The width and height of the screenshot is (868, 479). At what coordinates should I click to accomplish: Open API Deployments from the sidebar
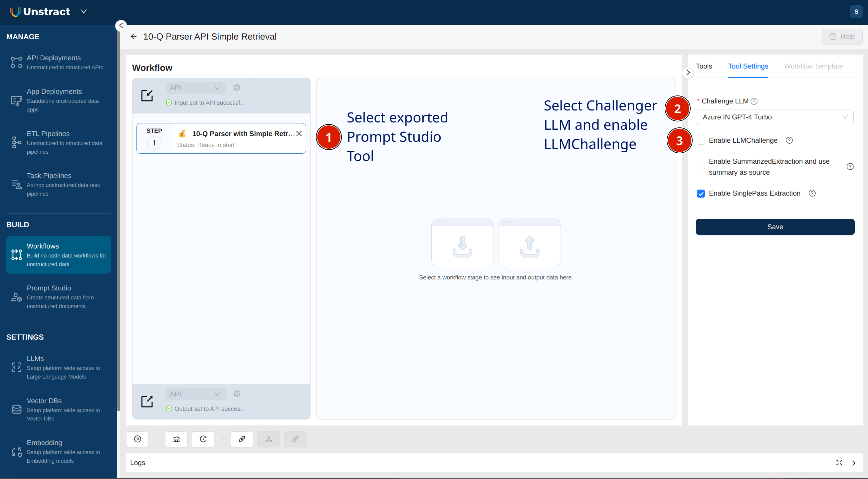(x=58, y=62)
